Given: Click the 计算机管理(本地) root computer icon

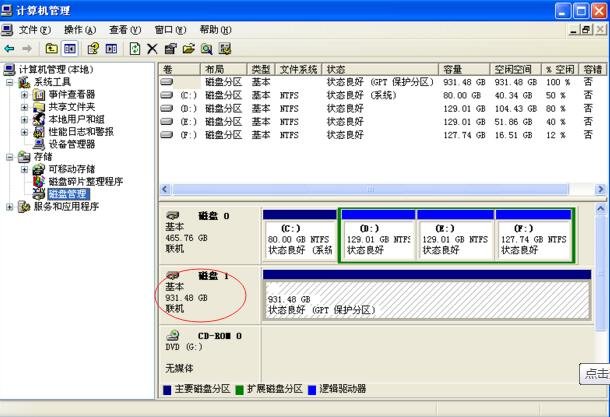Looking at the screenshot, I should click(x=9, y=70).
